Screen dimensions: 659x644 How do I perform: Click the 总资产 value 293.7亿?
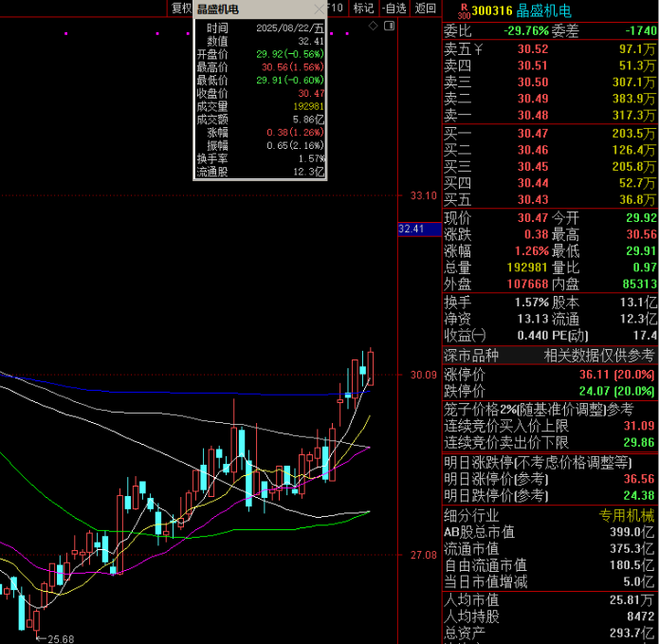[632, 633]
